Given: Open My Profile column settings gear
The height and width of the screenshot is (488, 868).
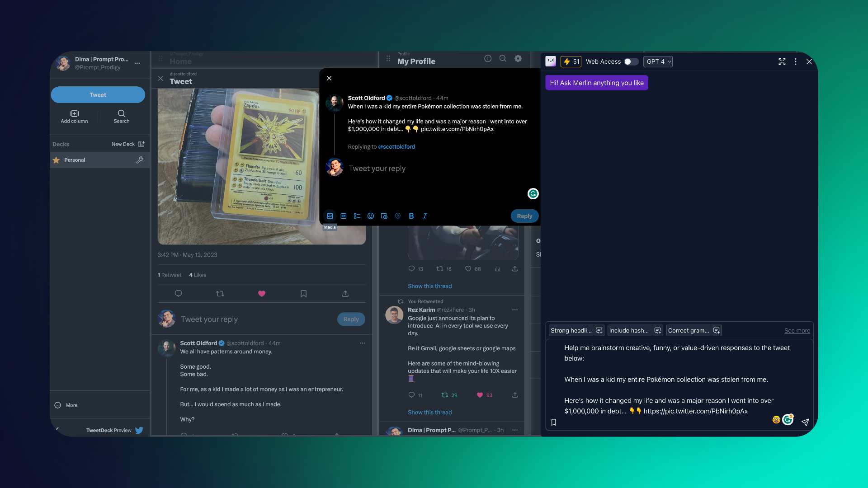Looking at the screenshot, I should click(x=518, y=58).
